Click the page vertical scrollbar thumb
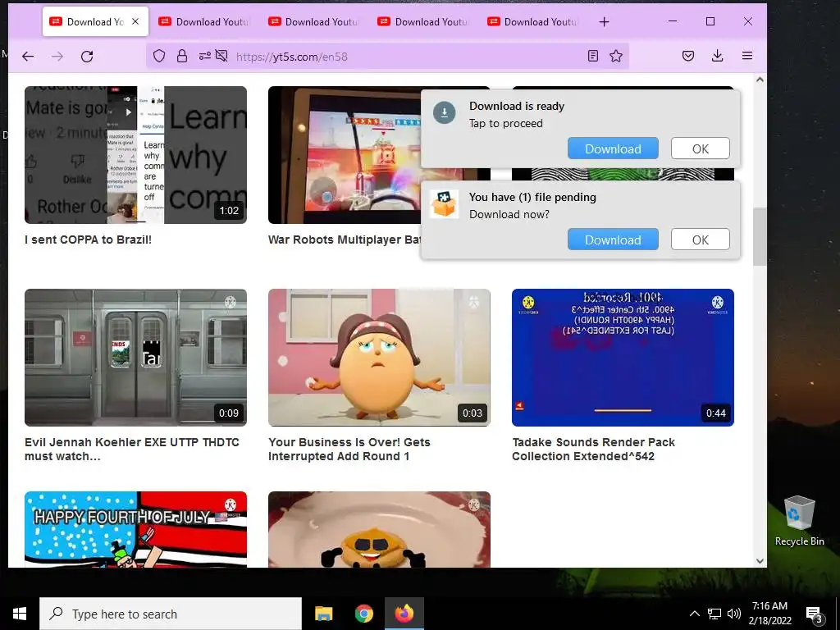Image resolution: width=840 pixels, height=630 pixels. coord(760,236)
